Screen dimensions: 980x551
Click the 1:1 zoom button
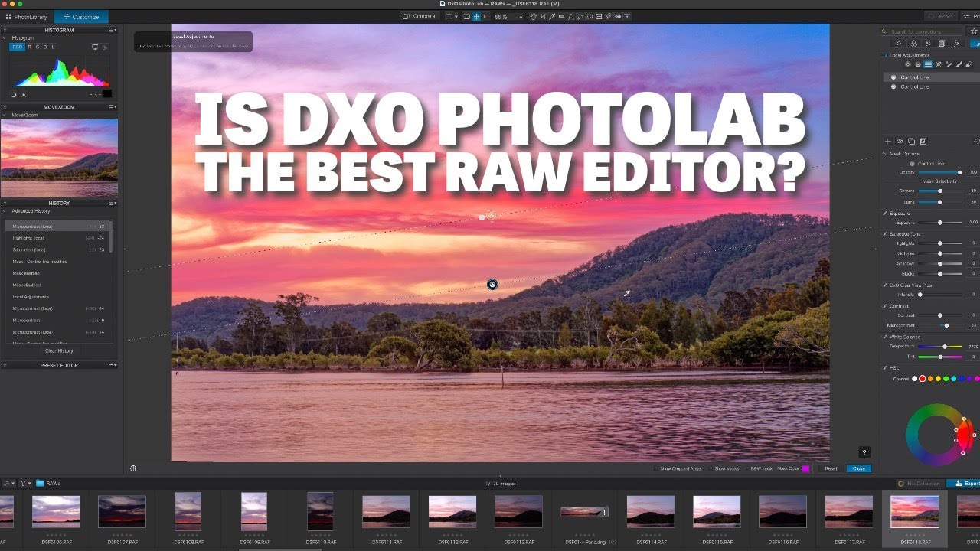(x=485, y=16)
